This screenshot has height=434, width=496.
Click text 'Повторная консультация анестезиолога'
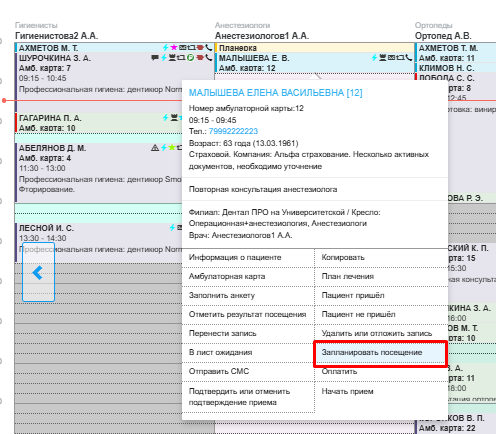(x=263, y=189)
